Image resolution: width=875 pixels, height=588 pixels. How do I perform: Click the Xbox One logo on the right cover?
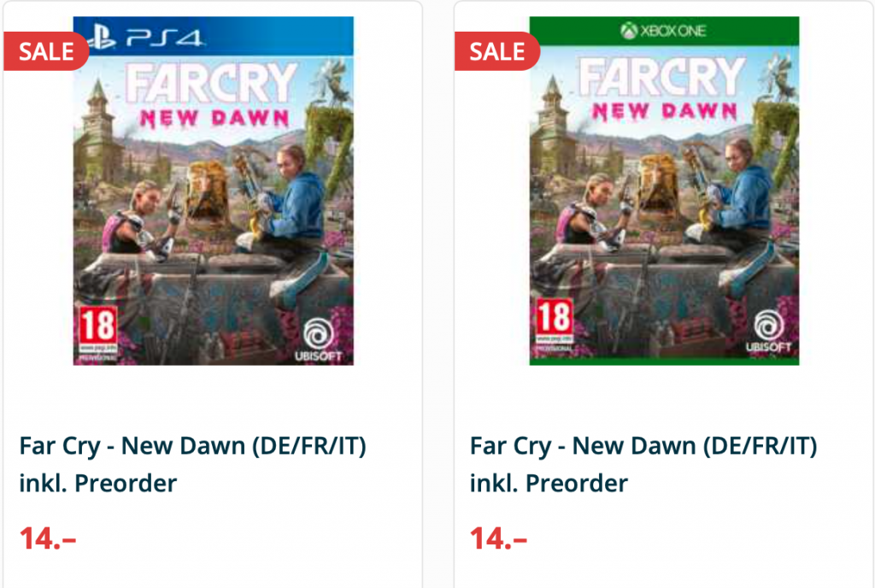click(663, 32)
